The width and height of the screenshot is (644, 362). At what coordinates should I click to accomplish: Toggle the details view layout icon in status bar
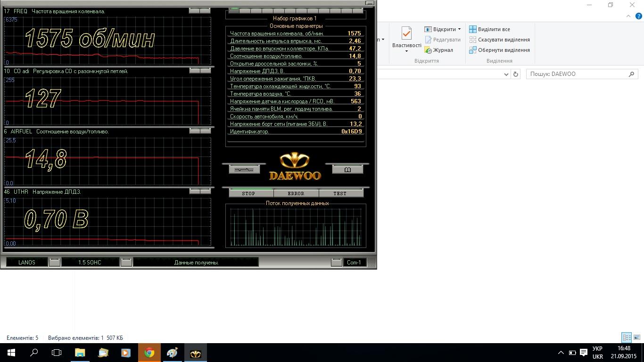626,337
